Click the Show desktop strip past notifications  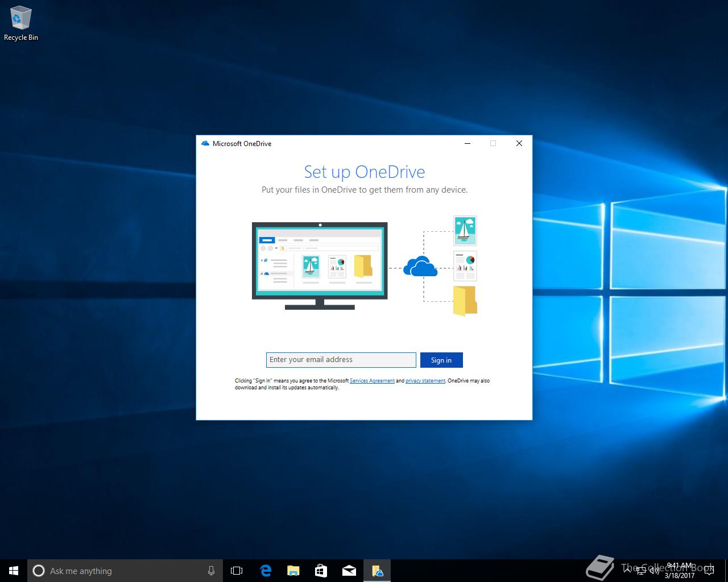click(x=726, y=571)
